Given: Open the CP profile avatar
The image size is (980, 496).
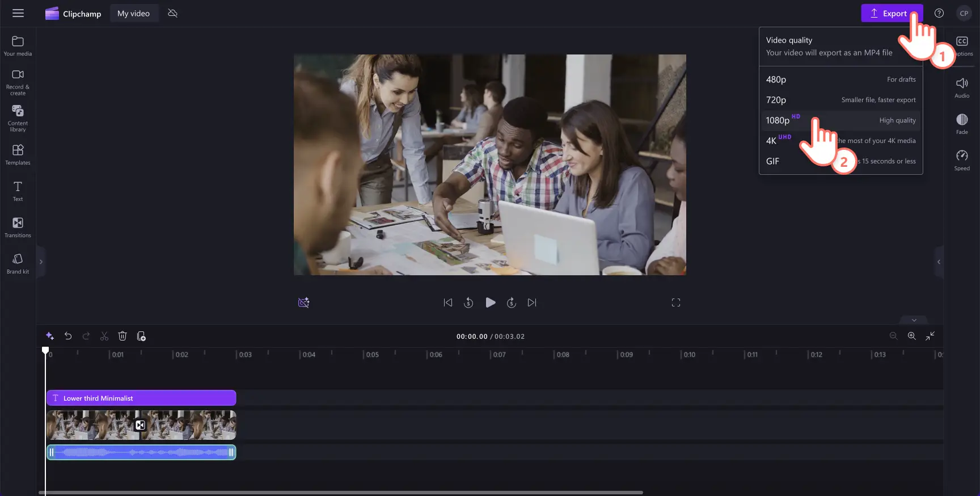Looking at the screenshot, I should point(964,13).
